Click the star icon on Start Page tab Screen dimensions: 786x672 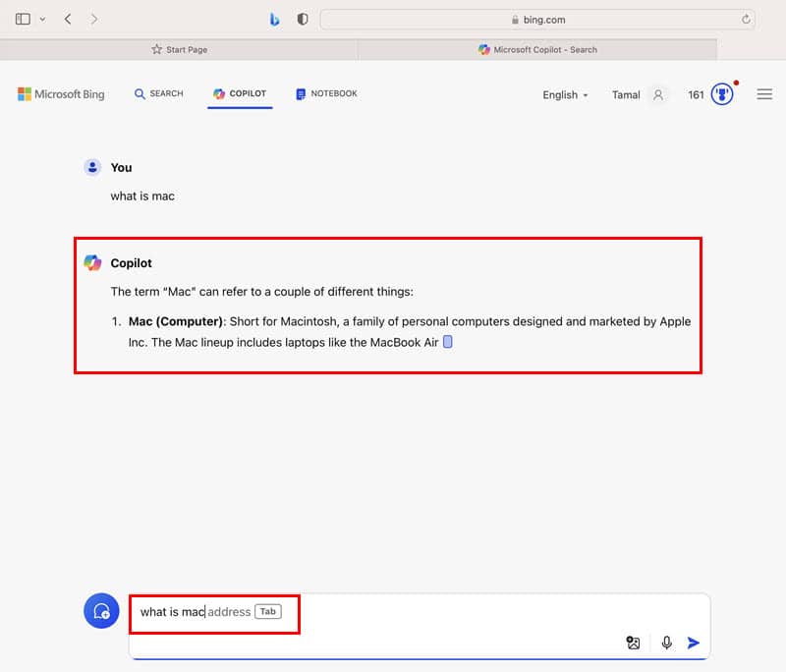(x=157, y=49)
